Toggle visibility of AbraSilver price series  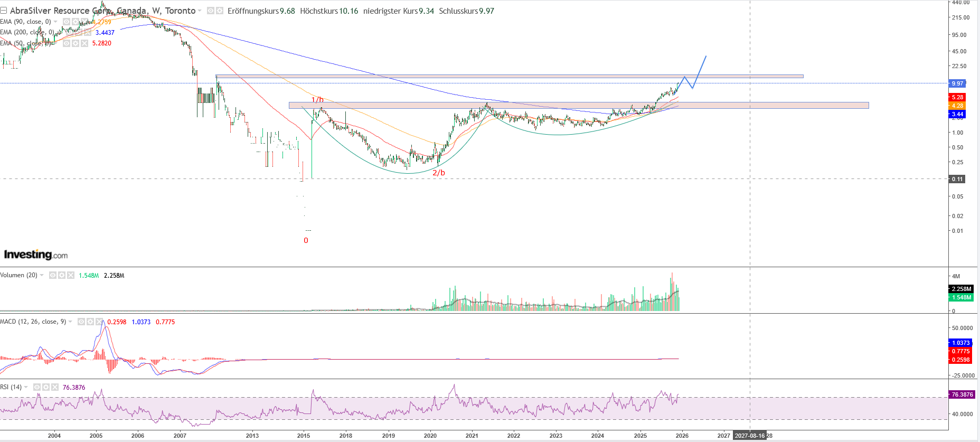point(211,11)
